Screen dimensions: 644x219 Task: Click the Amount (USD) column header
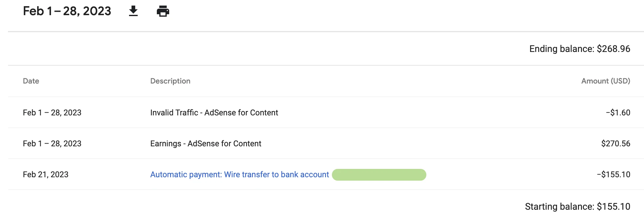point(605,81)
